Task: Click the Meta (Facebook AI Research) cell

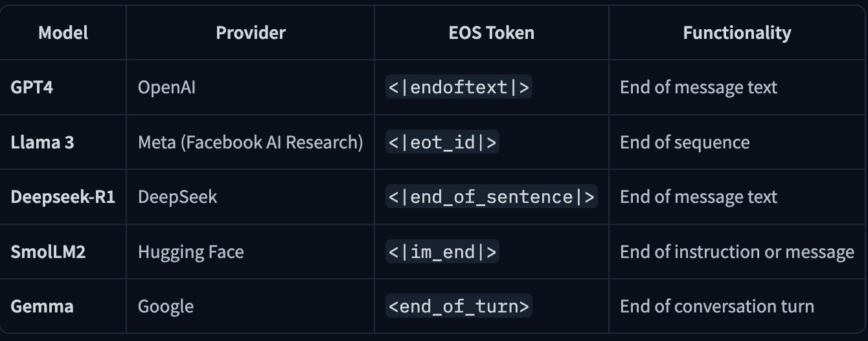Action: [x=250, y=143]
